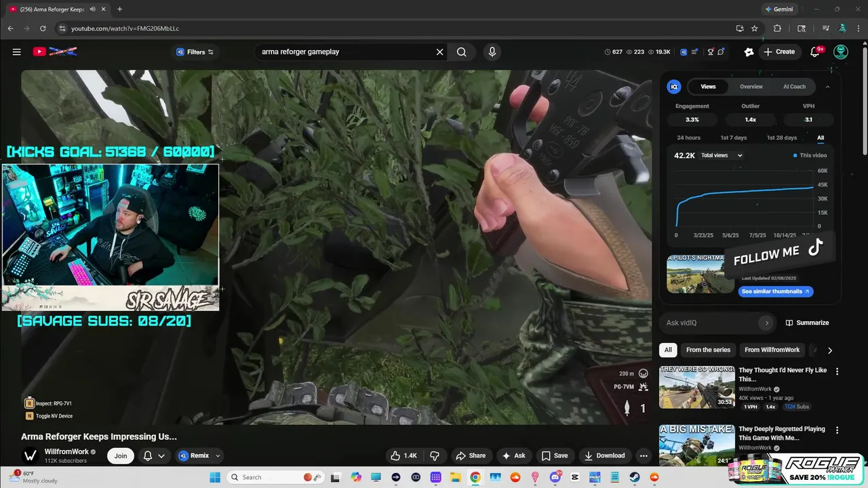Click See similar thumbnails button
The width and height of the screenshot is (868, 488).
pyautogui.click(x=776, y=291)
